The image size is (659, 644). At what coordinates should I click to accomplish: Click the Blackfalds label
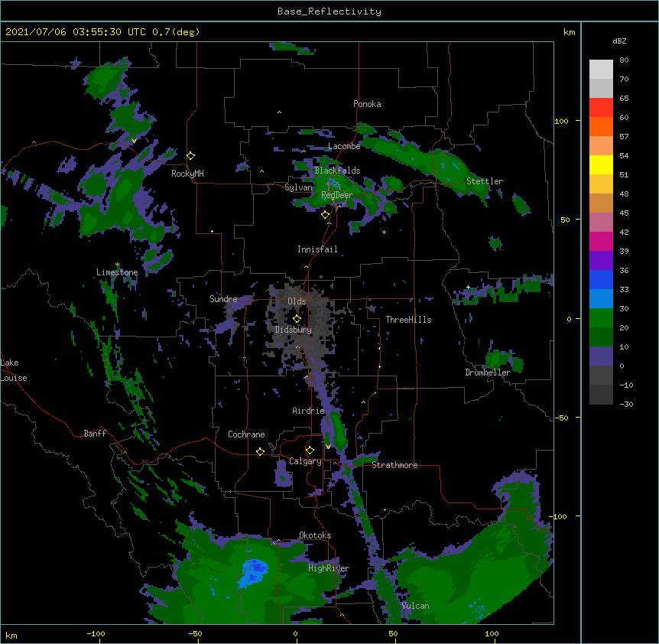click(337, 171)
